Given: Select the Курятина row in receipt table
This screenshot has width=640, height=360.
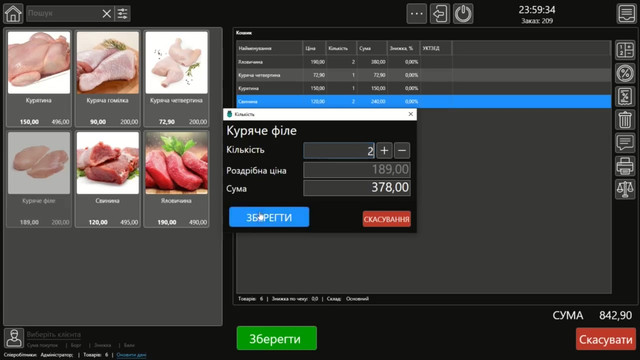Looking at the screenshot, I should point(424,88).
